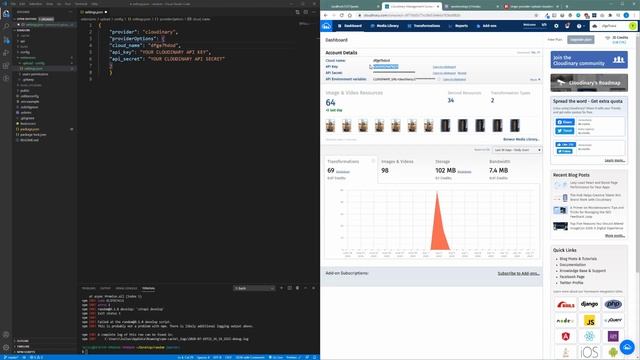The image size is (640, 360).
Task: Open the Transformations tab in Cloudinary nav
Action: (424, 26)
